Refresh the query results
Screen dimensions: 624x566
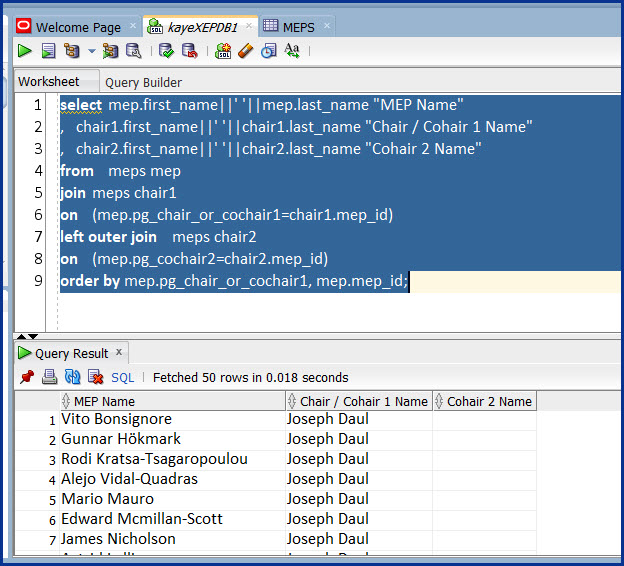72,377
